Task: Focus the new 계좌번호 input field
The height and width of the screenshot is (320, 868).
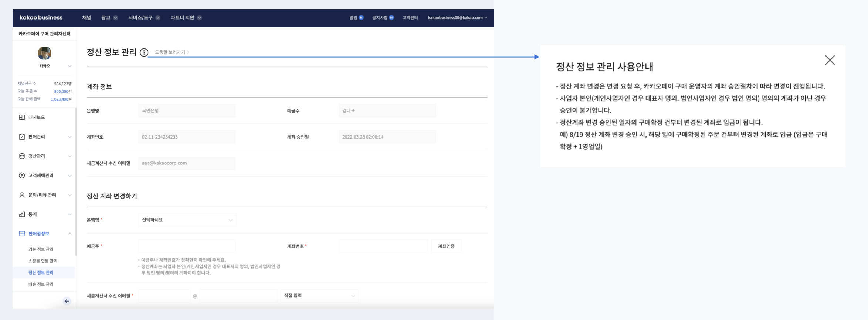Action: [x=383, y=246]
